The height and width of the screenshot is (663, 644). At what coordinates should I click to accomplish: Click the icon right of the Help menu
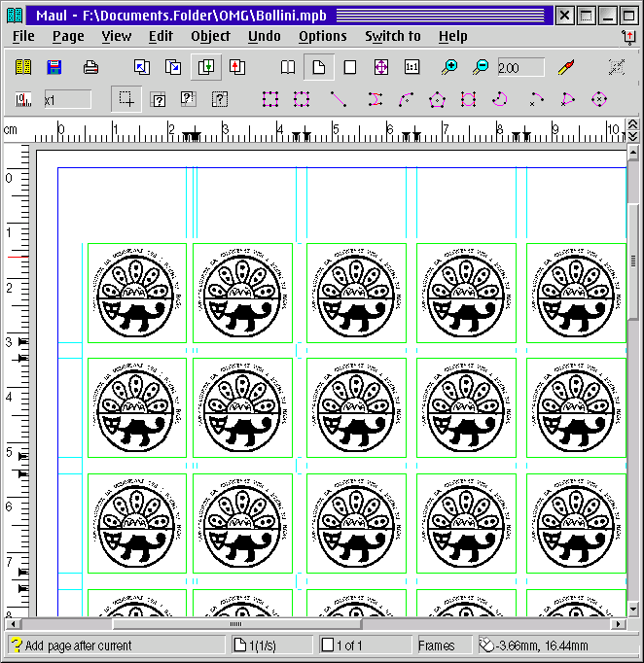pos(628,37)
